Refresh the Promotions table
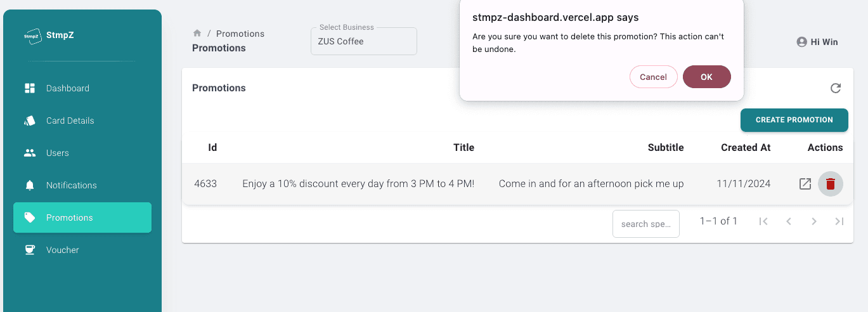Viewport: 868px width, 312px height. pyautogui.click(x=836, y=88)
